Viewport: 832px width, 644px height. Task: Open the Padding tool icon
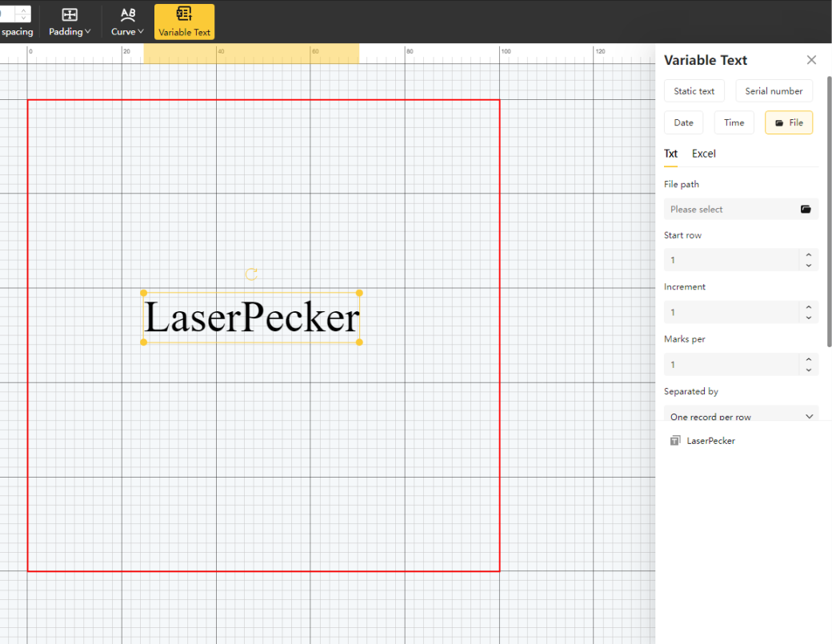tap(70, 13)
